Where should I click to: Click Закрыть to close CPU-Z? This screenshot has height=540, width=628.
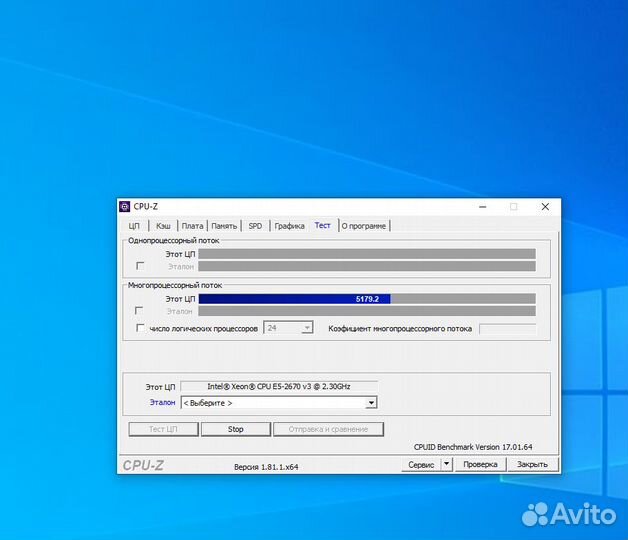532,465
